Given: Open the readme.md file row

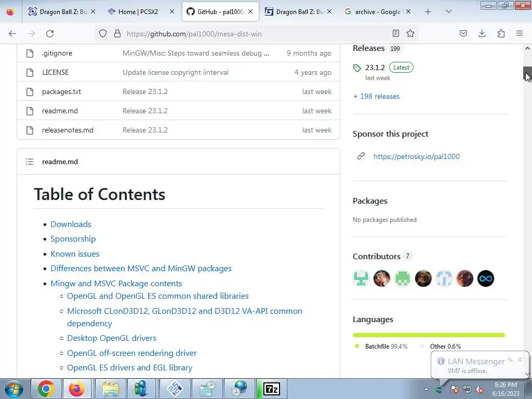Looking at the screenshot, I should (x=60, y=111).
